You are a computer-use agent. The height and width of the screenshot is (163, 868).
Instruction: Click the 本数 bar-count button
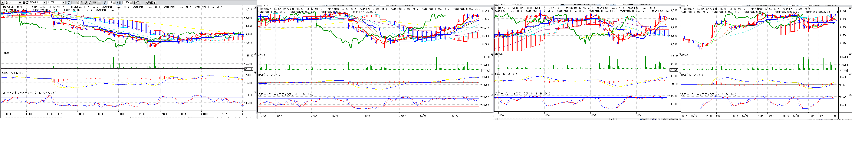pyautogui.click(x=119, y=3)
